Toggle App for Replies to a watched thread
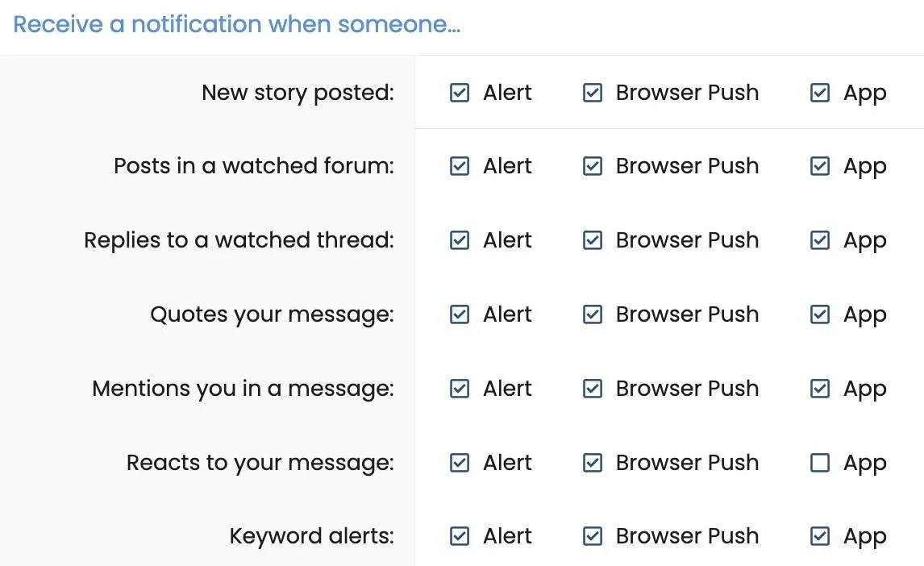Image resolution: width=924 pixels, height=566 pixels. tap(819, 239)
